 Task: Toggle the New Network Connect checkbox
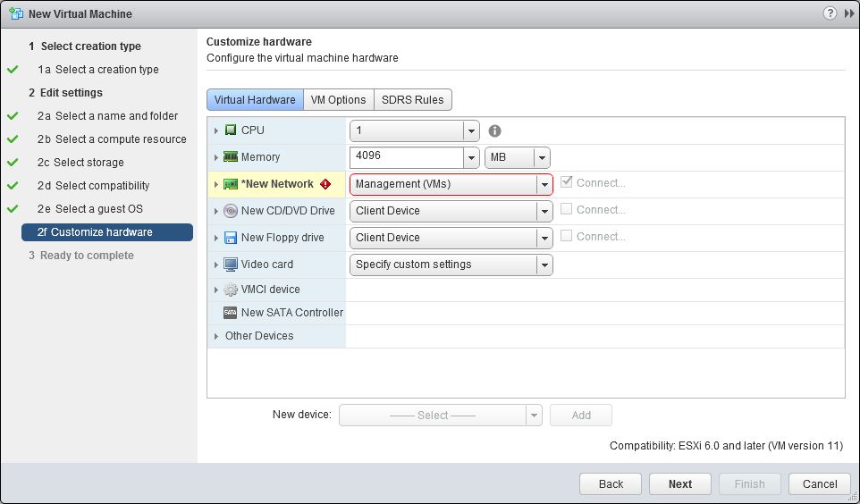click(567, 182)
